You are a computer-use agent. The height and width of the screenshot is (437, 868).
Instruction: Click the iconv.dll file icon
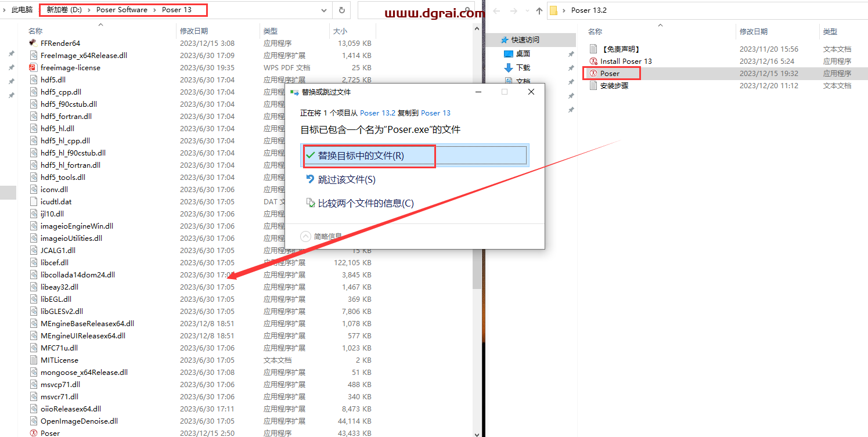coord(33,189)
